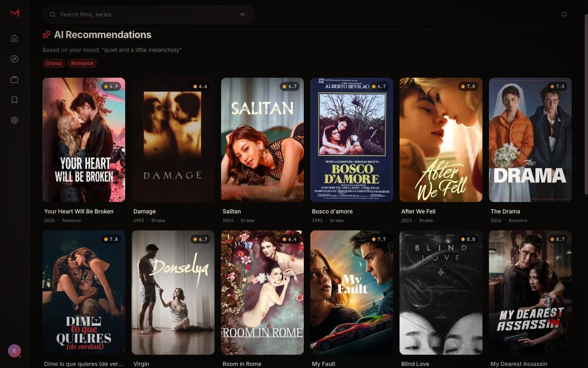588x368 pixels.
Task: Click the 4.7 rating badge on Bosco d'amore
Action: tap(379, 86)
